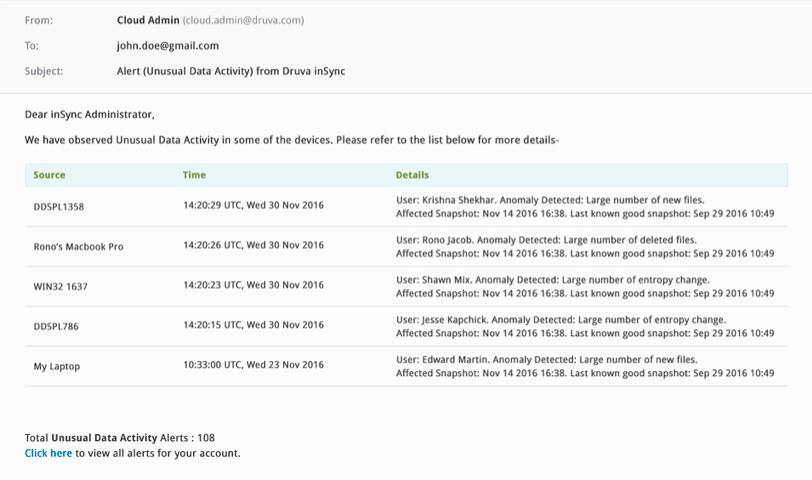Viewport: 812px width, 480px height.
Task: Select the DDSPL1358 source row
Action: tap(59, 206)
